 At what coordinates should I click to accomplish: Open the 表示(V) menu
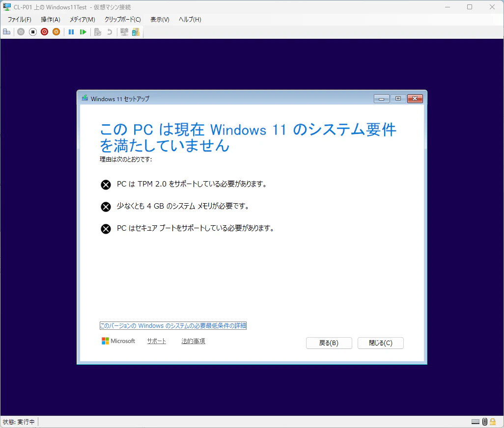[160, 20]
